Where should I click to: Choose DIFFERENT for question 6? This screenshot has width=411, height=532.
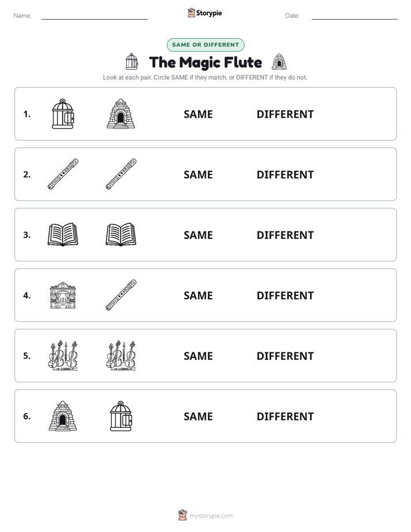pos(285,416)
